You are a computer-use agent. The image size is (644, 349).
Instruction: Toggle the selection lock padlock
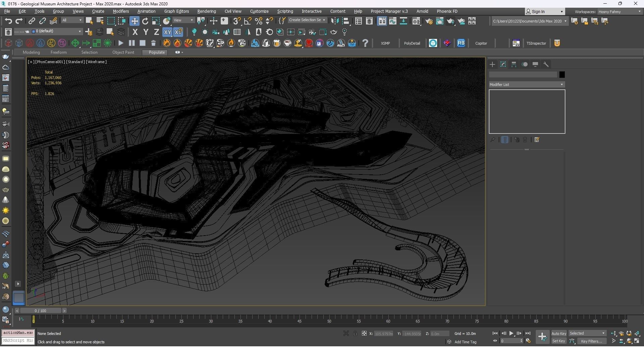355,333
